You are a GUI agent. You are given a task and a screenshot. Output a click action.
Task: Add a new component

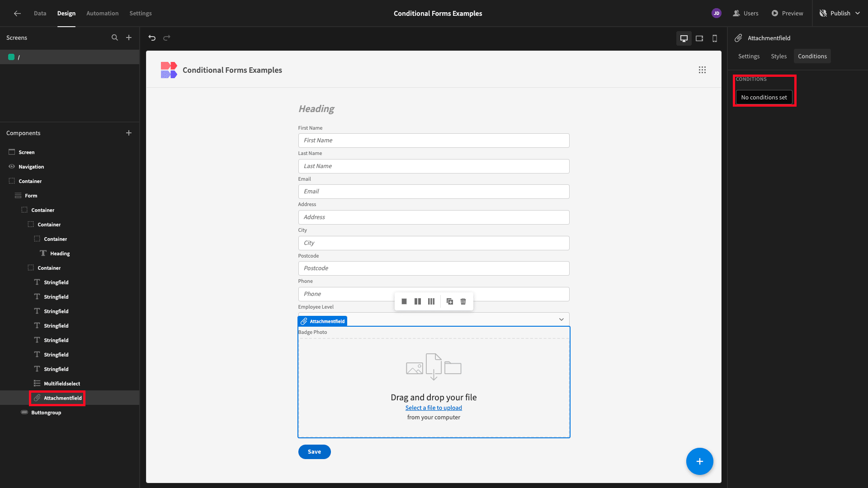pyautogui.click(x=129, y=133)
